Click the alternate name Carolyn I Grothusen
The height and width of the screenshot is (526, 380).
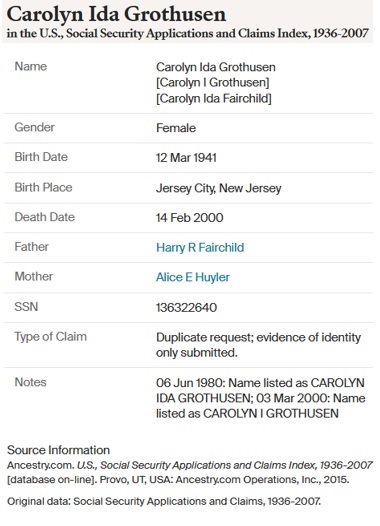pos(213,83)
